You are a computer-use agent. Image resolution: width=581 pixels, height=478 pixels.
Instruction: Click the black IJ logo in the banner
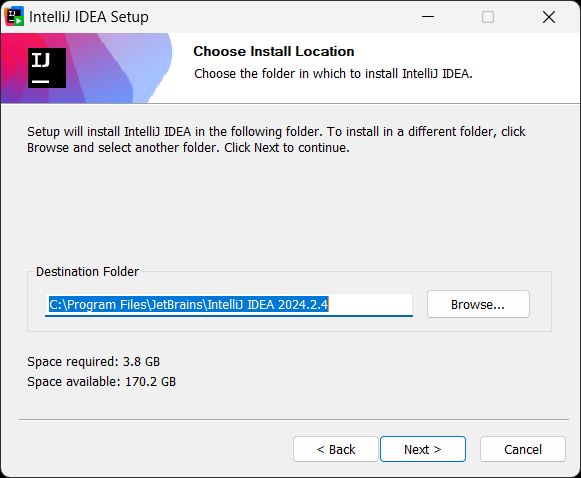coord(47,68)
